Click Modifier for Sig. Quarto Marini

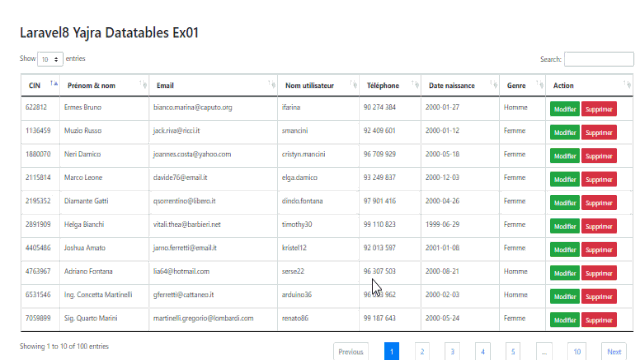click(564, 320)
